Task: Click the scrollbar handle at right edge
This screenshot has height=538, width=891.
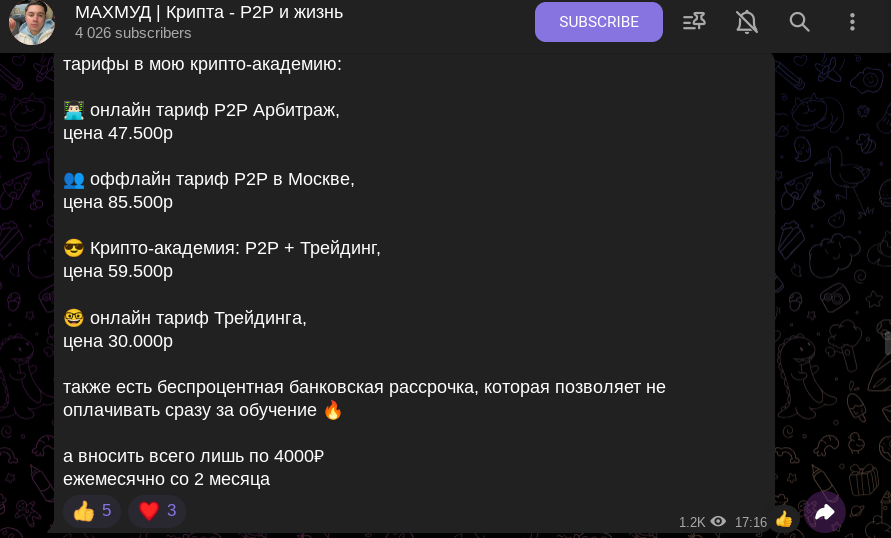Action: 888,343
